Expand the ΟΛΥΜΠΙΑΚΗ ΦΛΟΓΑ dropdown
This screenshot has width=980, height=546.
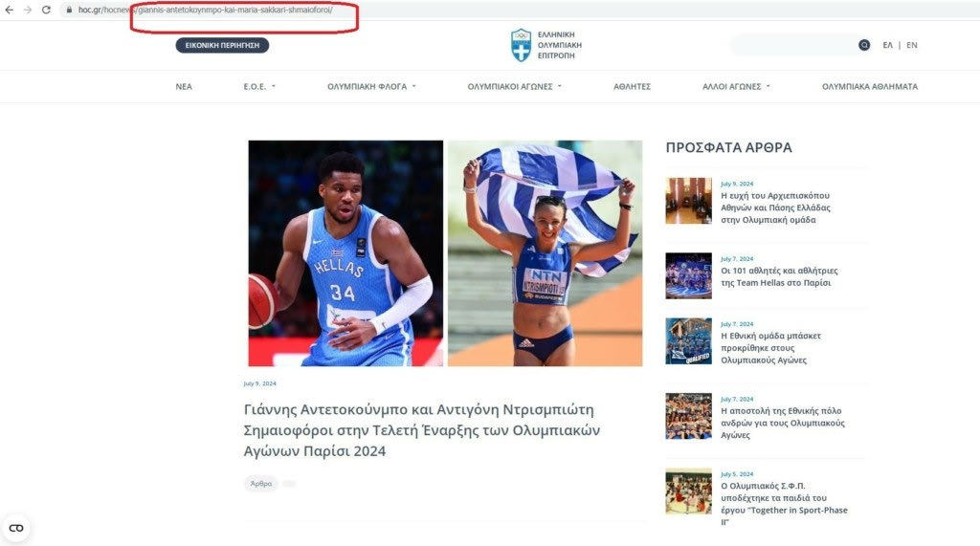pyautogui.click(x=371, y=86)
